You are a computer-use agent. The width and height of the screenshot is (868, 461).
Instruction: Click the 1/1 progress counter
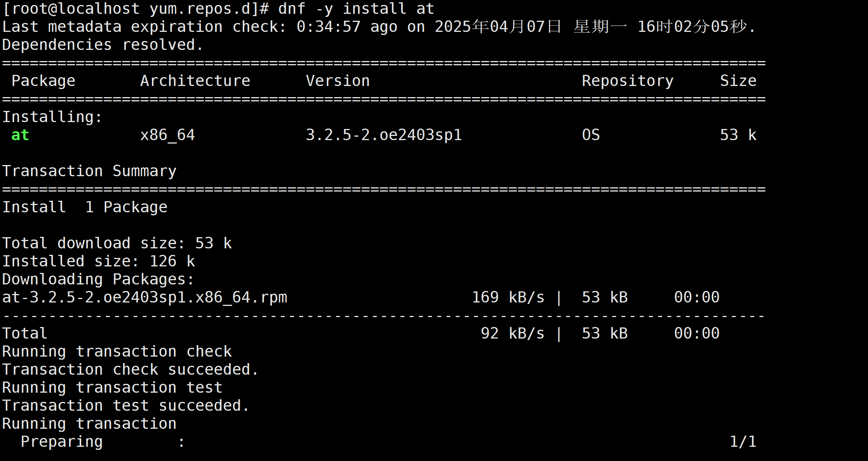pos(743,442)
